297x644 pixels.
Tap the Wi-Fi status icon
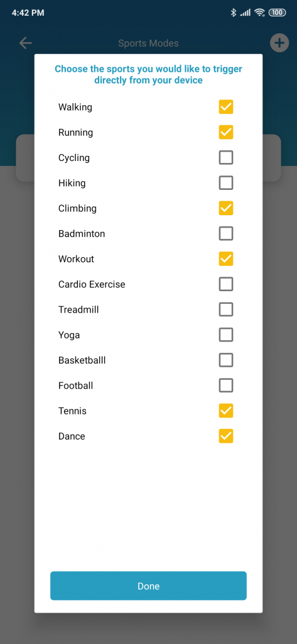[260, 13]
